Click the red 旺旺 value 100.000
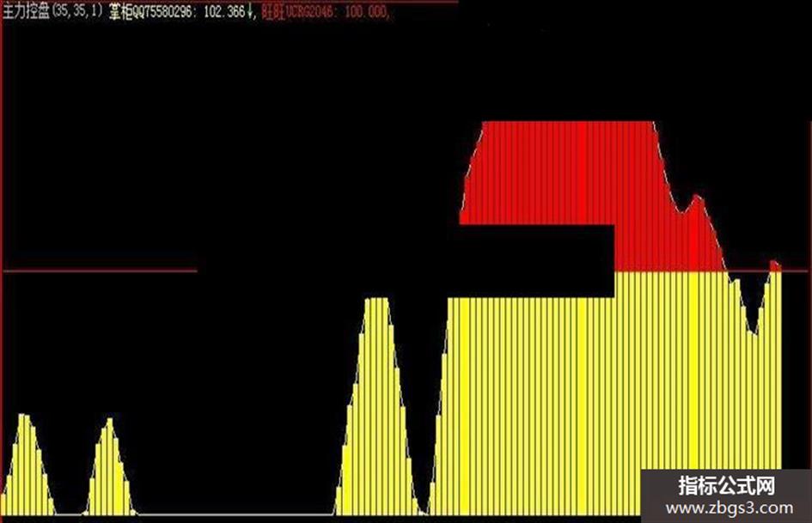Image resolution: width=812 pixels, height=523 pixels. [365, 11]
